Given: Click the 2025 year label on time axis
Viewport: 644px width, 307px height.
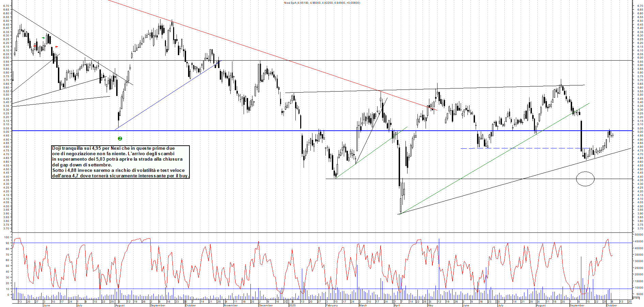Looking at the screenshot, I should [x=292, y=305].
